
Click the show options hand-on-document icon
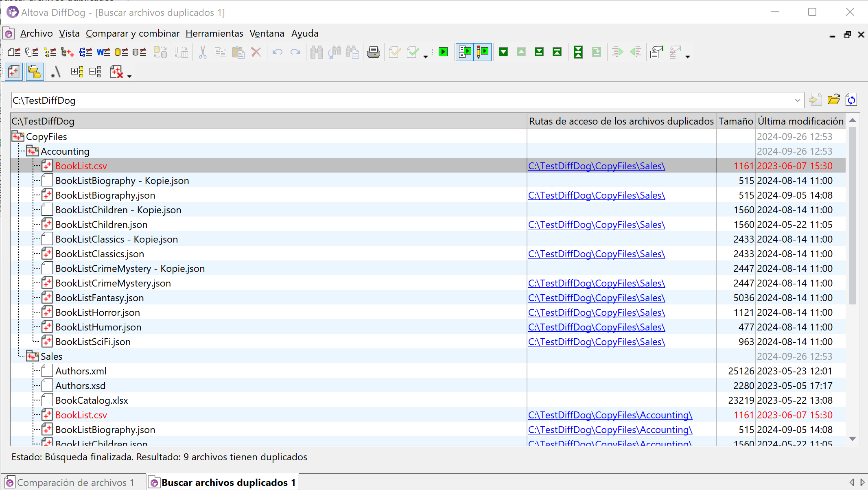coord(656,52)
